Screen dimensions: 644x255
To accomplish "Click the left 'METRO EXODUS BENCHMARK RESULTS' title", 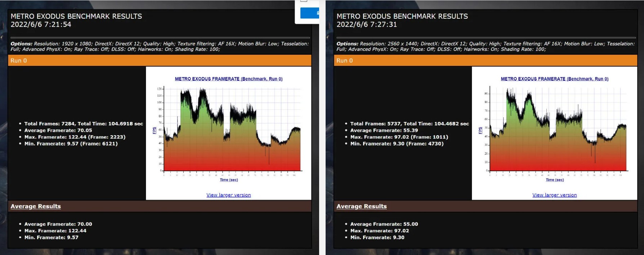I will coord(76,16).
